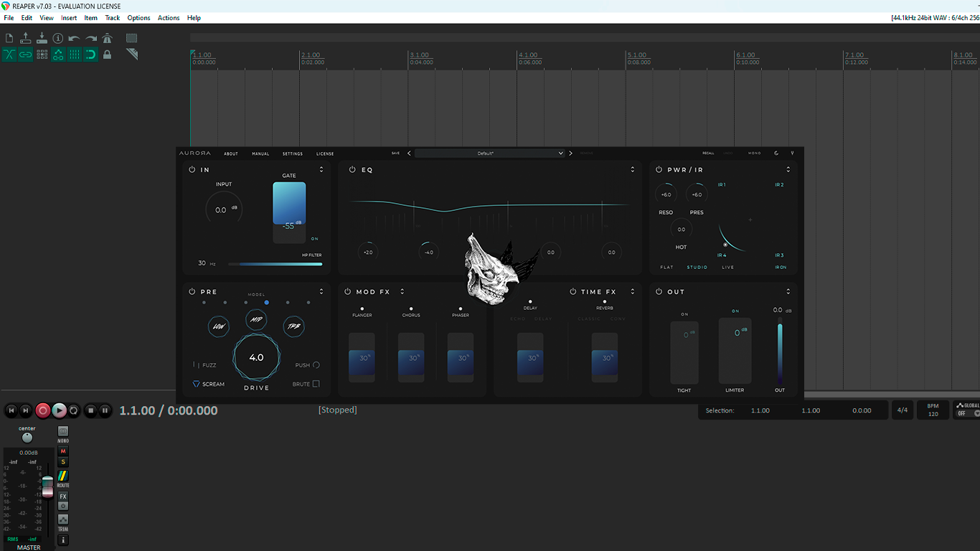The height and width of the screenshot is (551, 980).
Task: Toggle envelope points move with items icon
Action: pyautogui.click(x=58, y=55)
